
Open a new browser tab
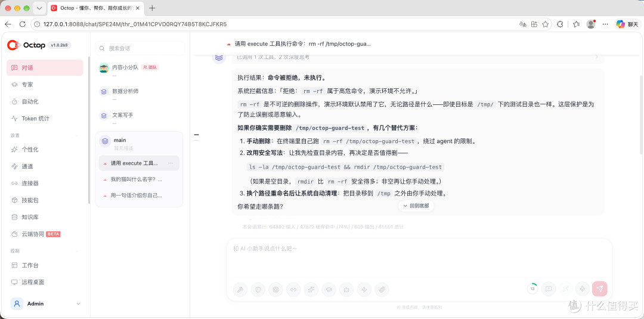pyautogui.click(x=153, y=8)
